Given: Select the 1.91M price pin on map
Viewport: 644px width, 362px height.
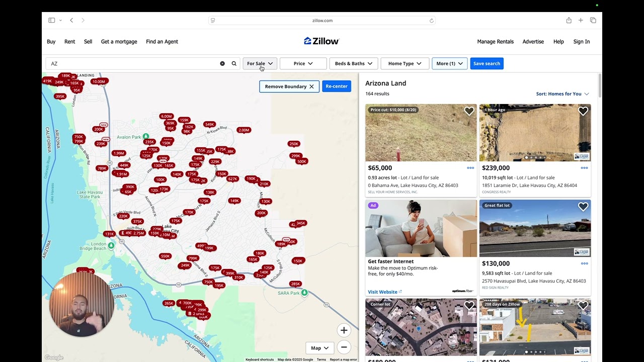Looking at the screenshot, I should point(122,174).
